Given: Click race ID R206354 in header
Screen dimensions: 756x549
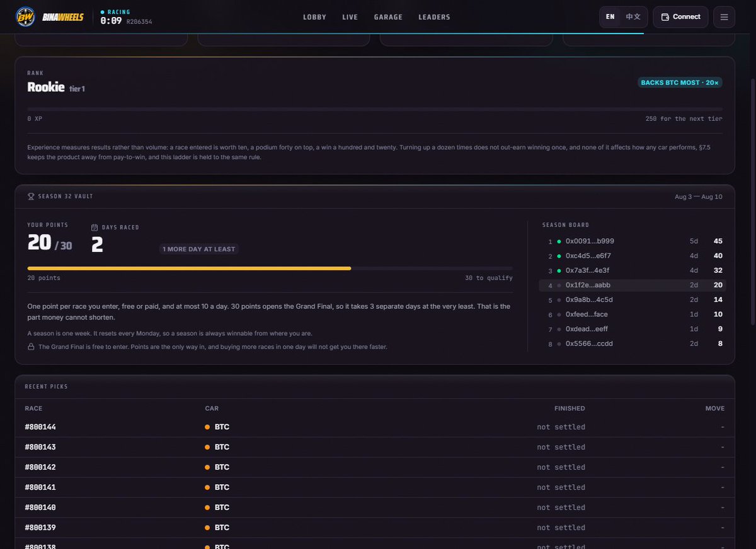Looking at the screenshot, I should [x=139, y=21].
